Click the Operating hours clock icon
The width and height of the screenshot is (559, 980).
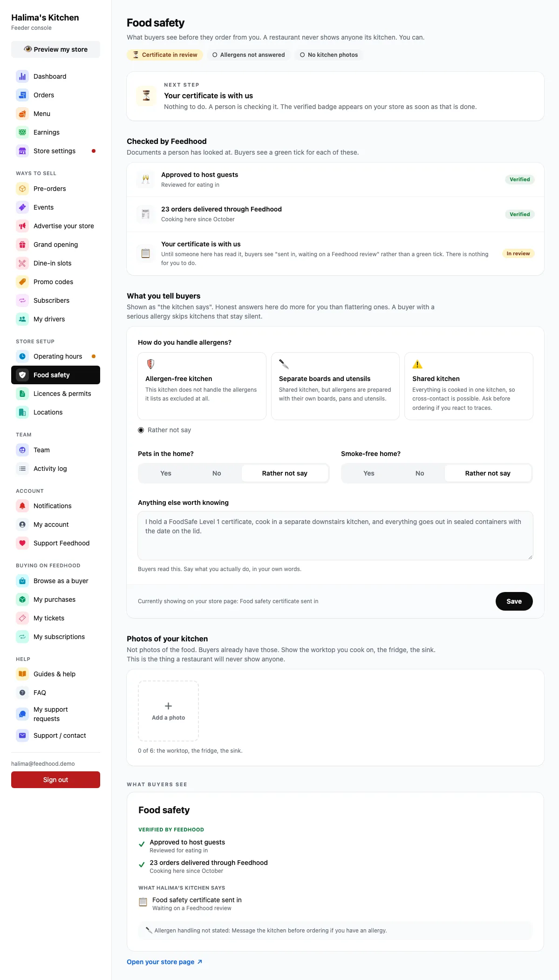(x=22, y=356)
